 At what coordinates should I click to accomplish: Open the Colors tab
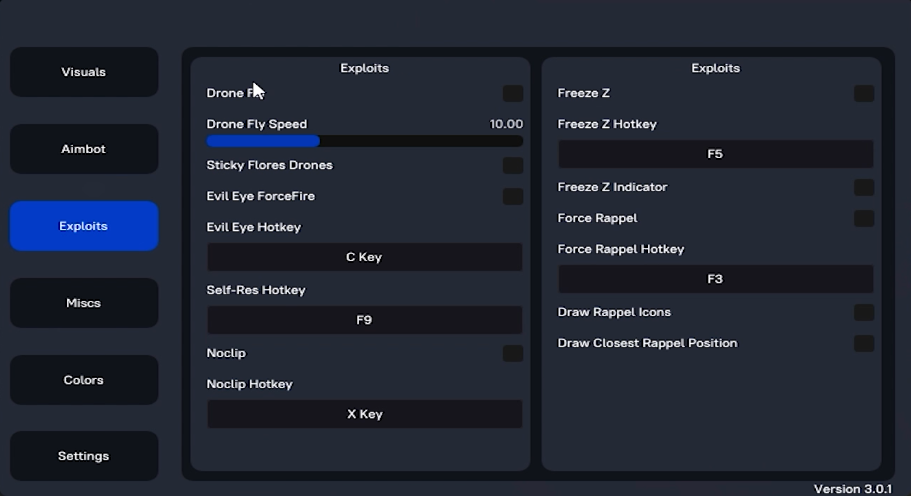click(x=84, y=380)
